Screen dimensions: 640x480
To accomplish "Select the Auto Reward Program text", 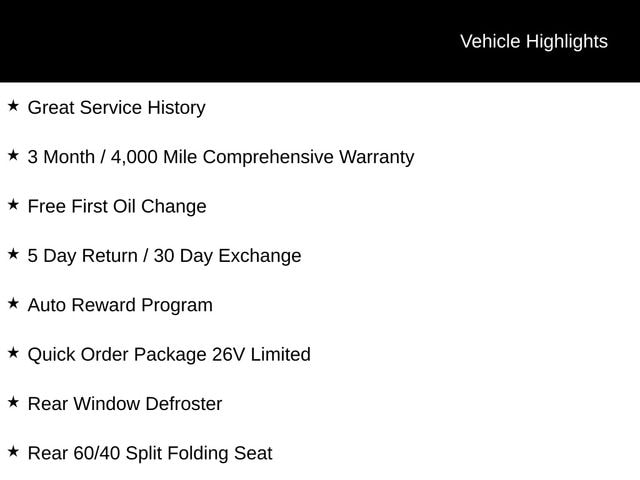I will tap(120, 305).
